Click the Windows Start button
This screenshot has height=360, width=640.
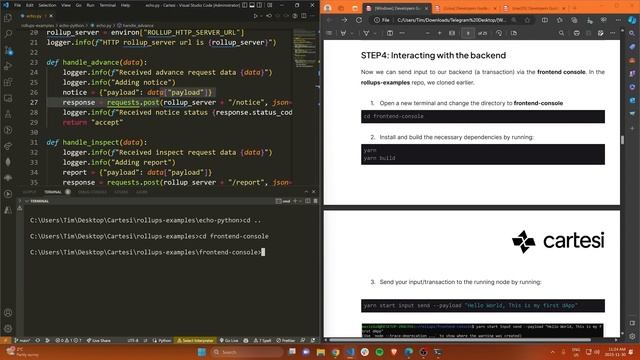click(202, 352)
